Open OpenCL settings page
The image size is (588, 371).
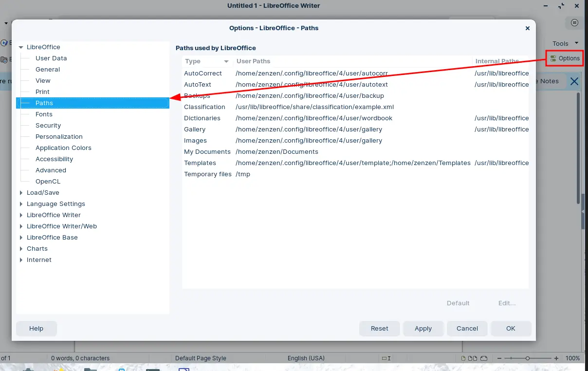[x=48, y=182]
